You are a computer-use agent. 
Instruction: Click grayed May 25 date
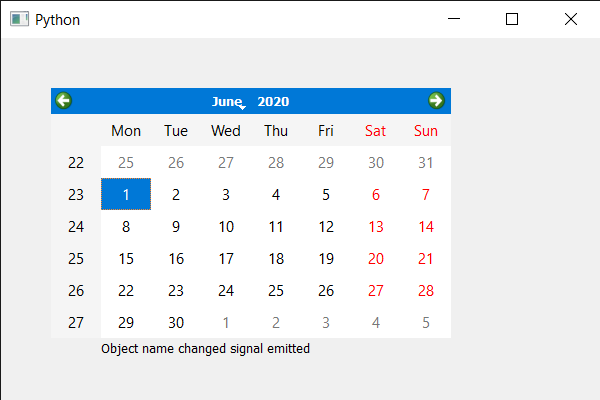point(126,162)
